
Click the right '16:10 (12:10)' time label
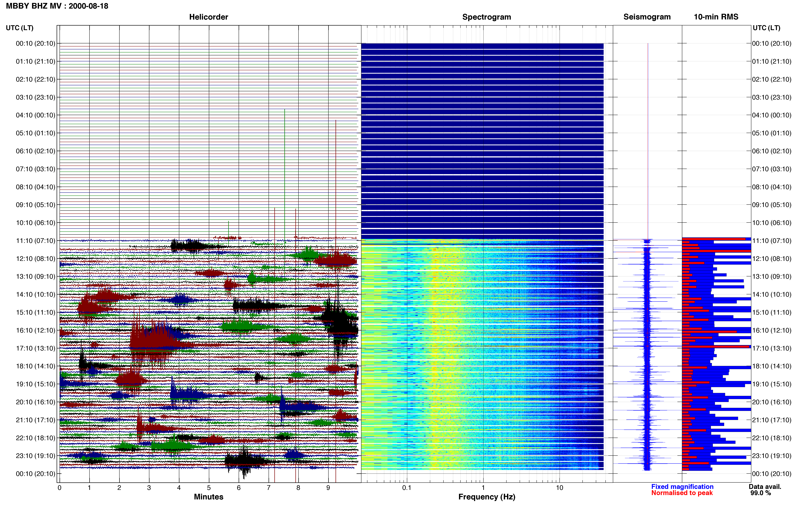[x=772, y=330]
